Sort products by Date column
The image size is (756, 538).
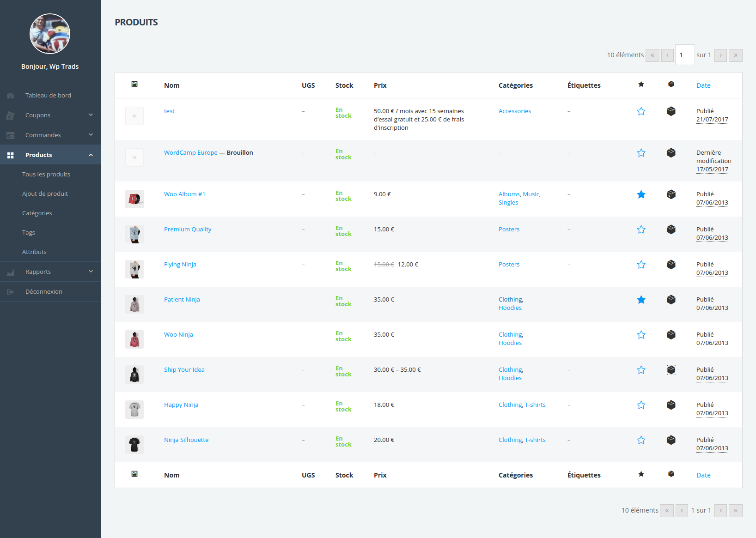703,85
